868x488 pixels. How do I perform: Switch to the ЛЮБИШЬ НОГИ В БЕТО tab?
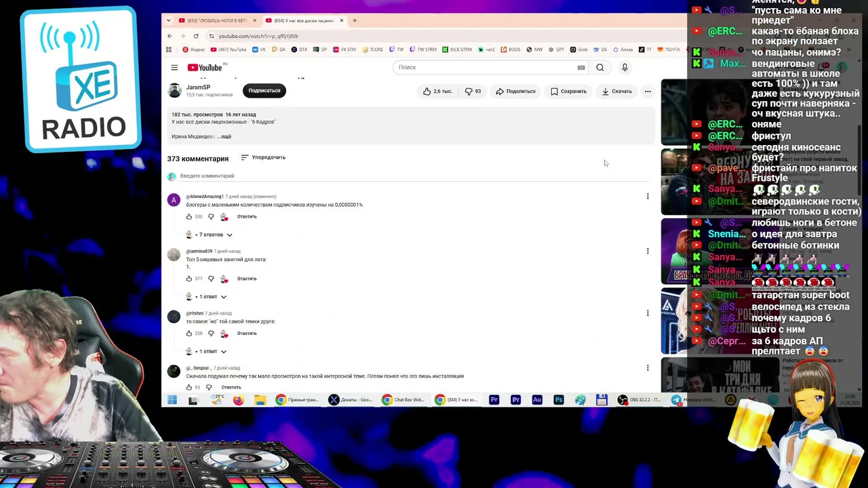click(217, 20)
